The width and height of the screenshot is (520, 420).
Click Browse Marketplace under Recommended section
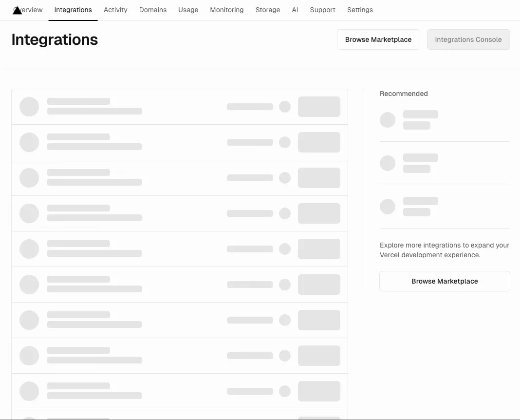tap(445, 281)
